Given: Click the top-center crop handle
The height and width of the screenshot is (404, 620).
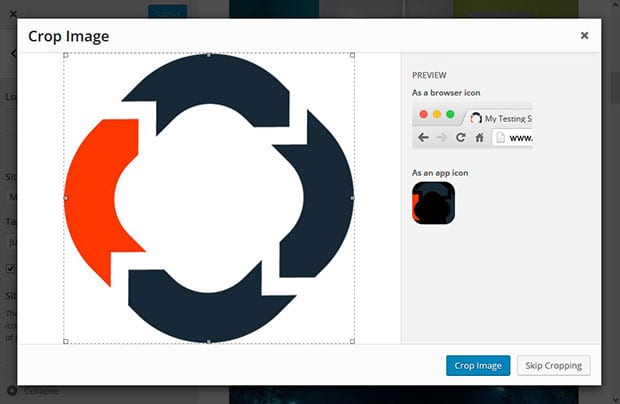Looking at the screenshot, I should pos(209,55).
